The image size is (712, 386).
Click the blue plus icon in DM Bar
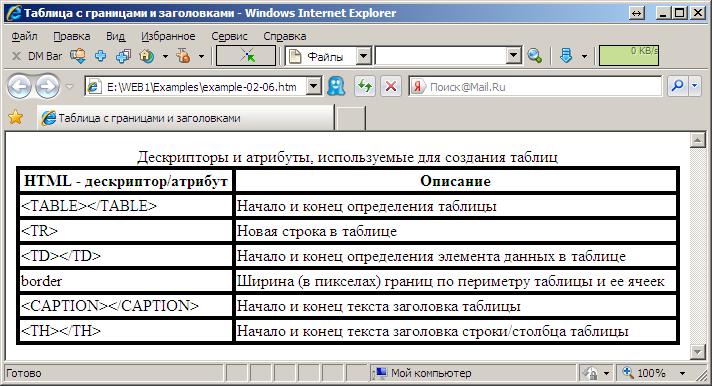(100, 56)
